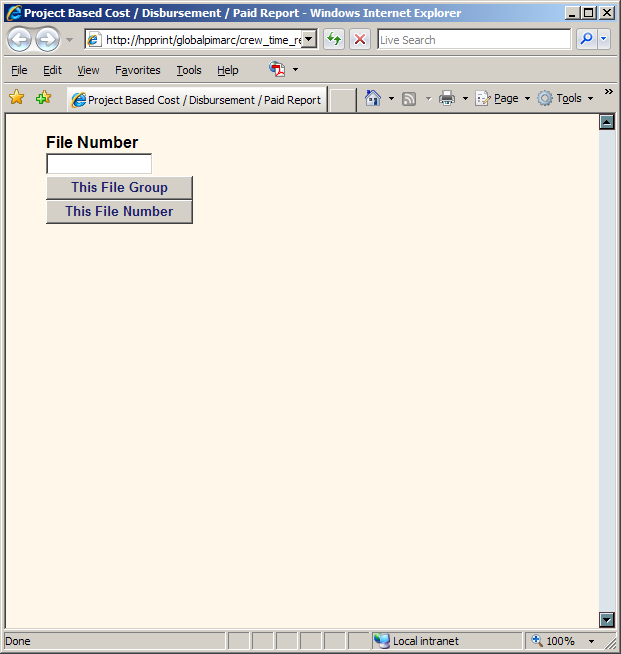Viewport: 621px width, 654px height.
Task: Go back with the Back arrow button
Action: point(20,40)
